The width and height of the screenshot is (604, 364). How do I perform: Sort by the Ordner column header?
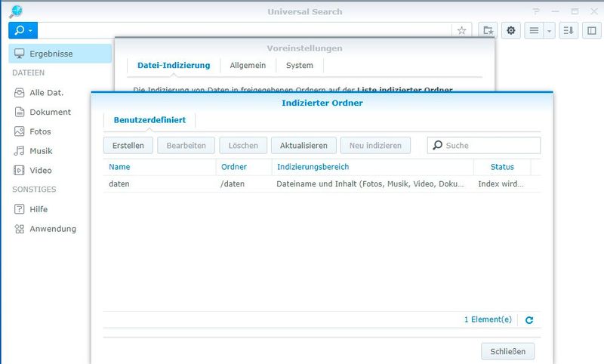click(244, 167)
